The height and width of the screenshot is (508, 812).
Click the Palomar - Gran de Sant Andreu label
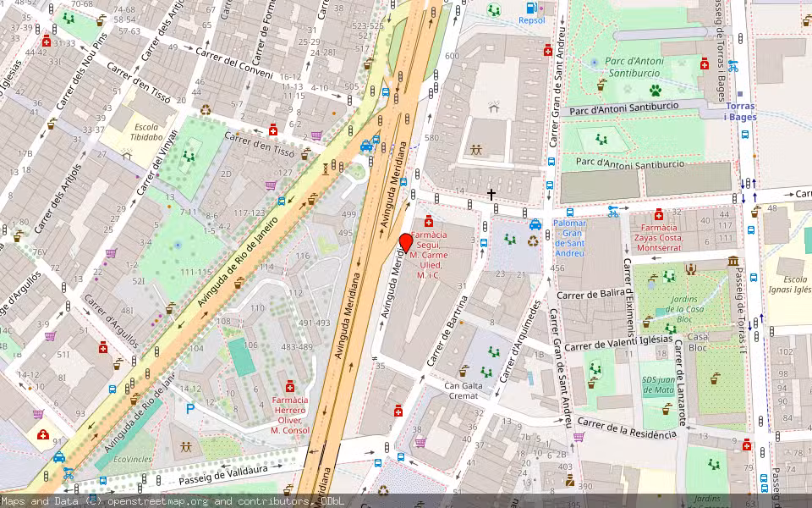click(569, 238)
